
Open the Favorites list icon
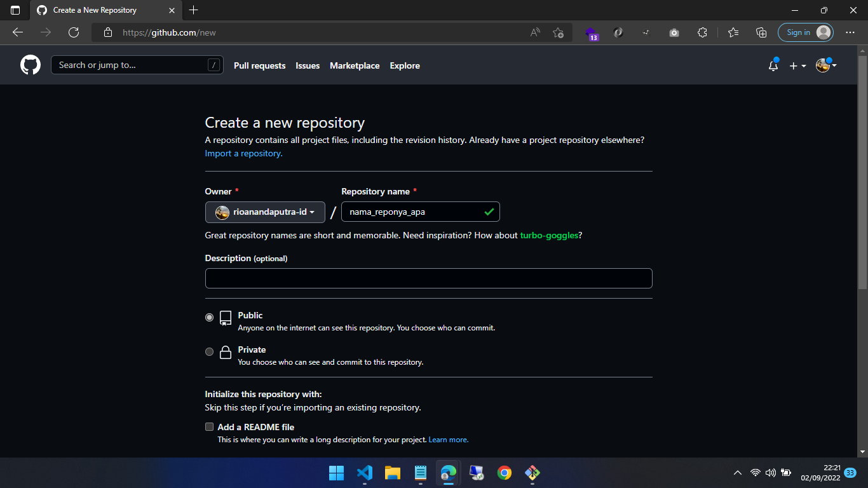(733, 32)
